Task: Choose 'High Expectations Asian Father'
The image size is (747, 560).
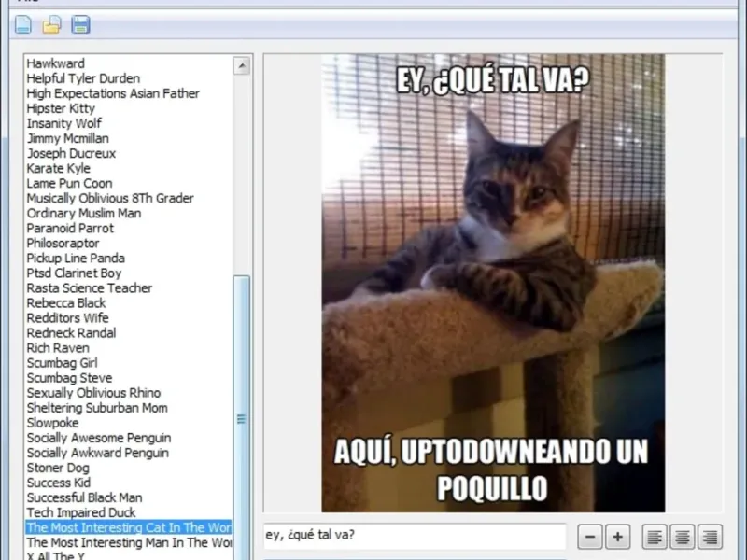Action: pyautogui.click(x=113, y=93)
